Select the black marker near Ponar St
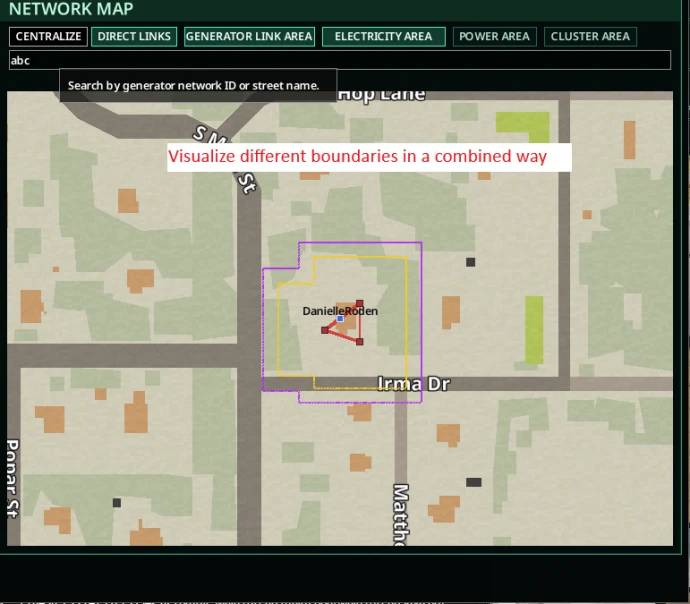The width and height of the screenshot is (690, 604). click(116, 503)
